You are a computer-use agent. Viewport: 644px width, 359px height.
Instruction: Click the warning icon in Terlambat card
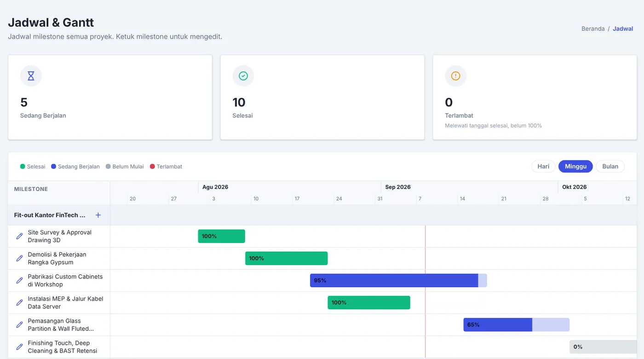click(x=456, y=76)
